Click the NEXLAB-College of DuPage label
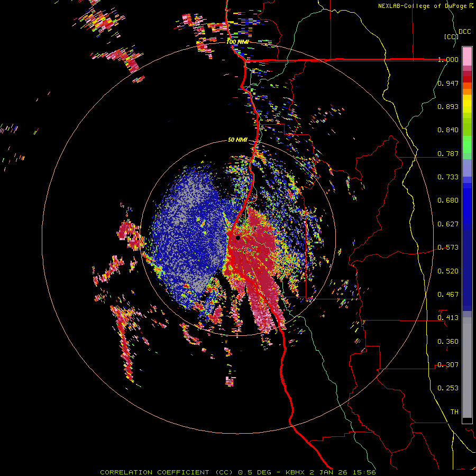 (423, 6)
